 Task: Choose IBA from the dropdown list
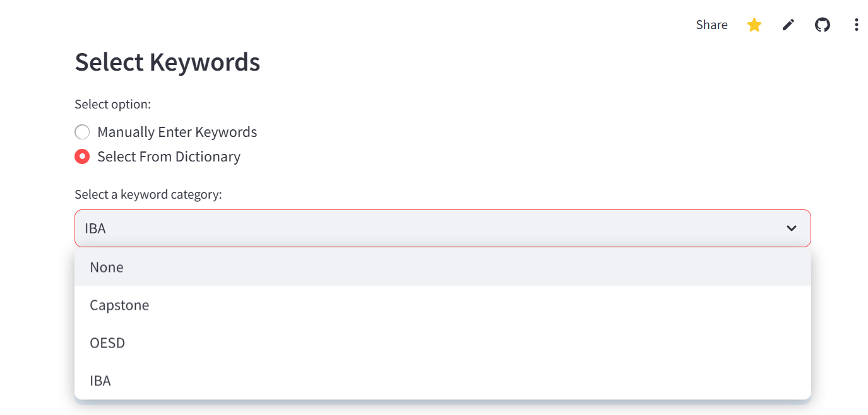(x=100, y=380)
